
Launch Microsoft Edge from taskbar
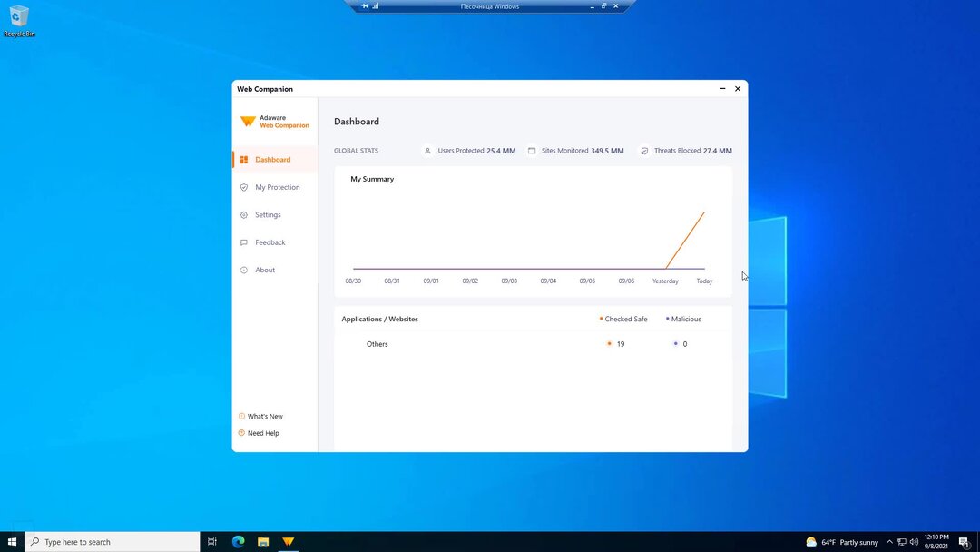pos(238,541)
